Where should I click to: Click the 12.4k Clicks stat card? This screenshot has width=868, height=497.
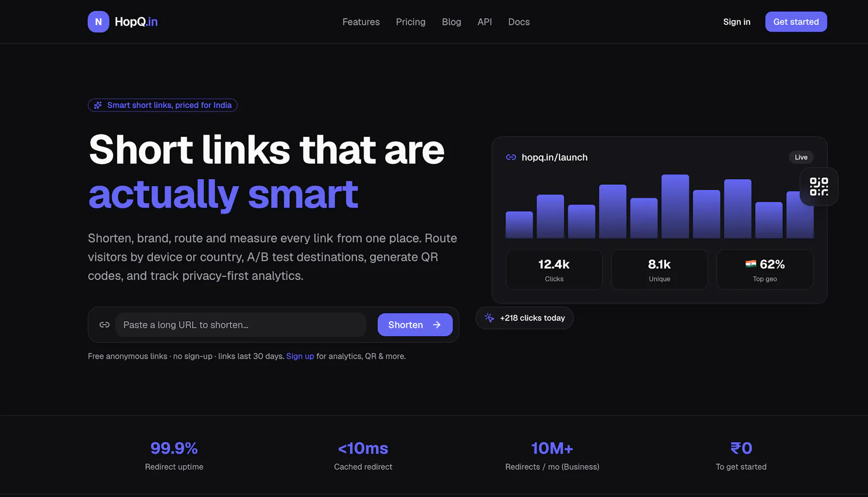[x=554, y=270]
